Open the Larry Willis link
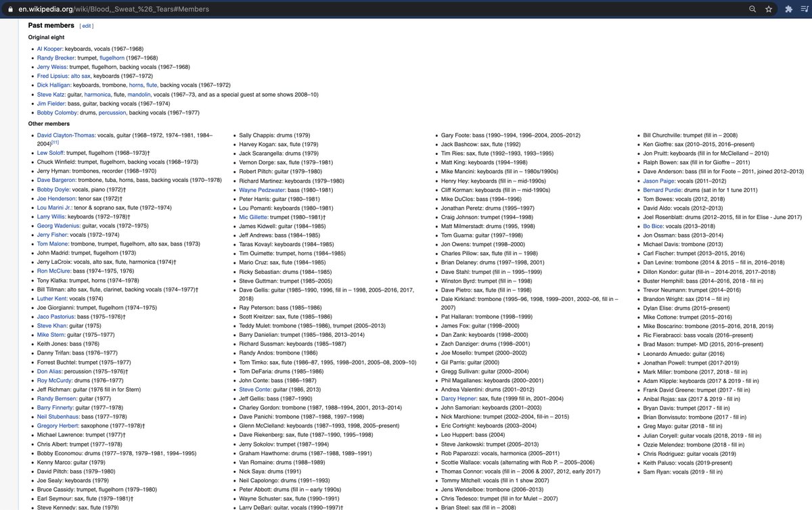Viewport: 812px width, 510px height. click(52, 217)
